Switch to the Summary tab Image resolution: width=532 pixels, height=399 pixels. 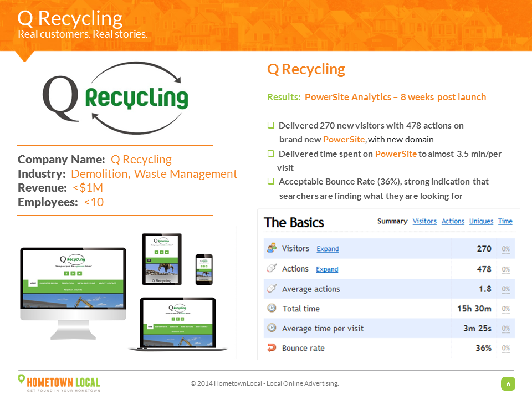coord(392,221)
